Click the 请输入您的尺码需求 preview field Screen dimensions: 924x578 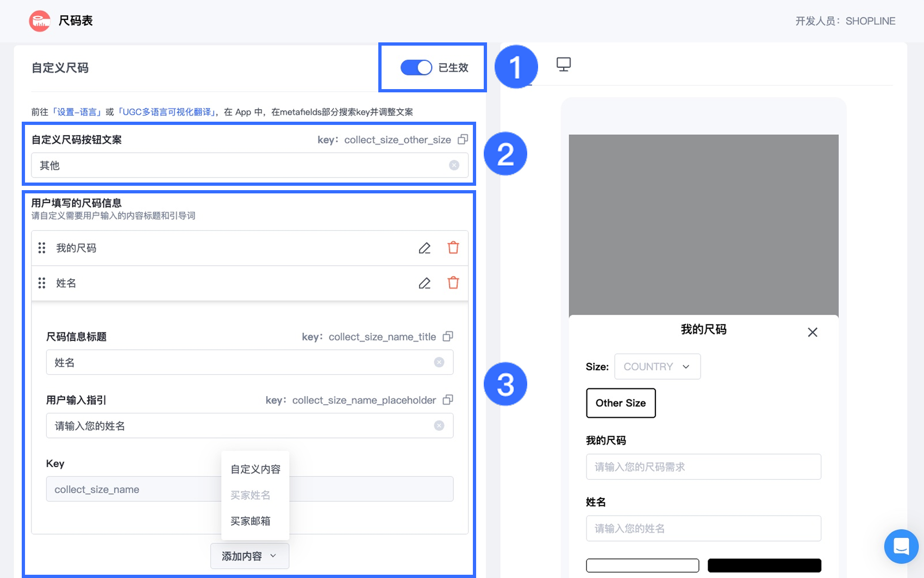coord(703,467)
